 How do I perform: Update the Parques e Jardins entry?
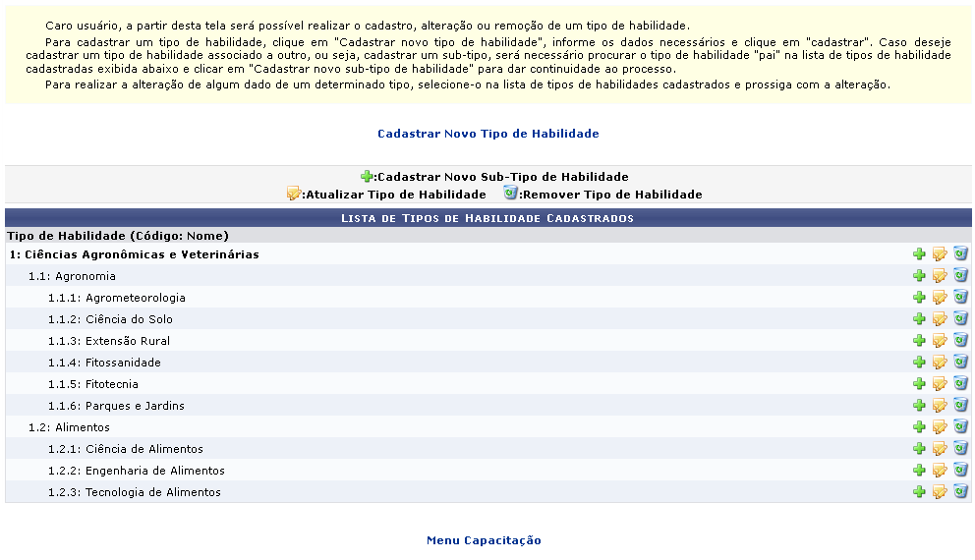(940, 406)
